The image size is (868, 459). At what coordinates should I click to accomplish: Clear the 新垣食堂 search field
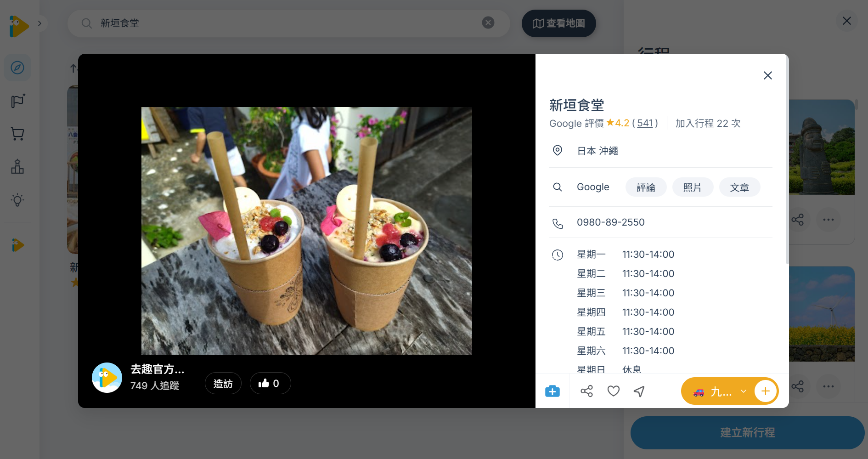point(488,23)
